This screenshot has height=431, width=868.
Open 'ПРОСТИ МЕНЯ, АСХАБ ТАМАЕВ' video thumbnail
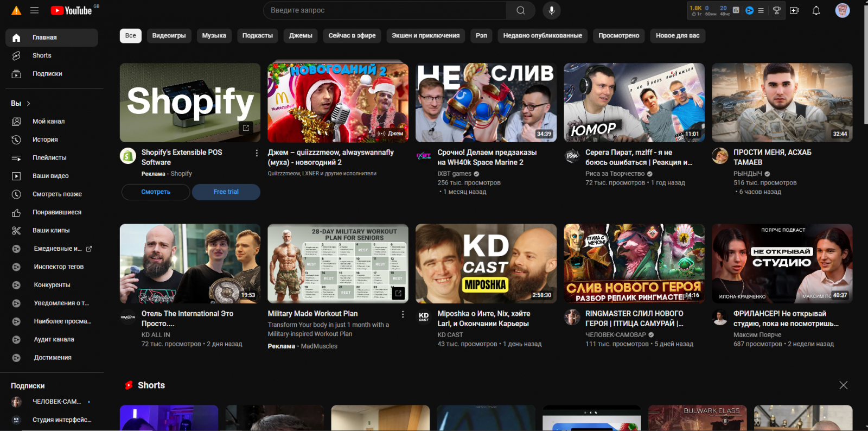pos(782,103)
